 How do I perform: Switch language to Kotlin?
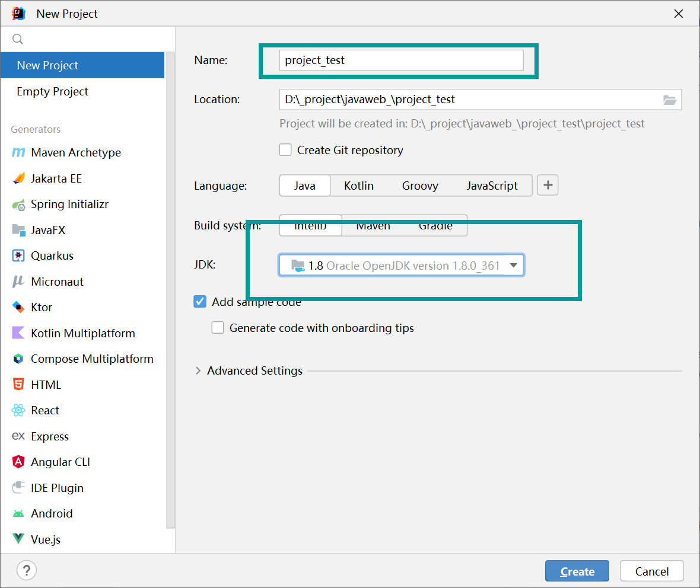(x=359, y=186)
